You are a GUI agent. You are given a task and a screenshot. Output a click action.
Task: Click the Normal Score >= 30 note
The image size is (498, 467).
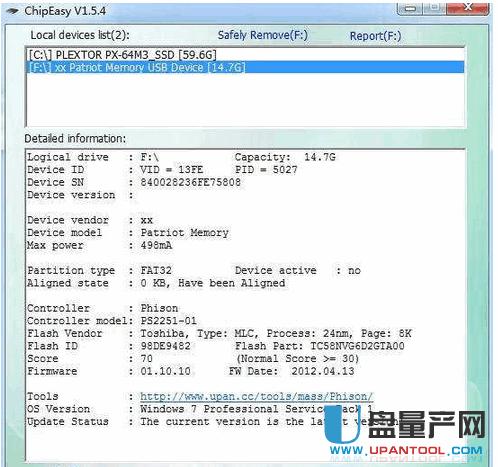click(298, 359)
